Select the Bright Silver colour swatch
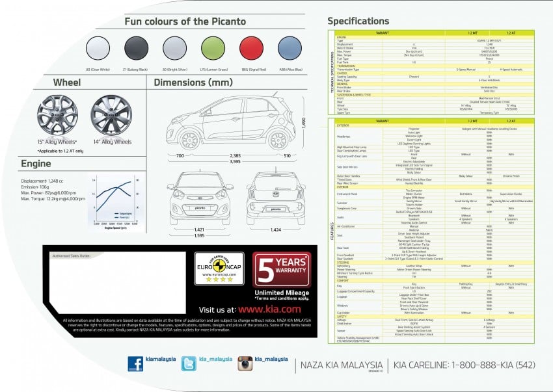 [x=174, y=48]
